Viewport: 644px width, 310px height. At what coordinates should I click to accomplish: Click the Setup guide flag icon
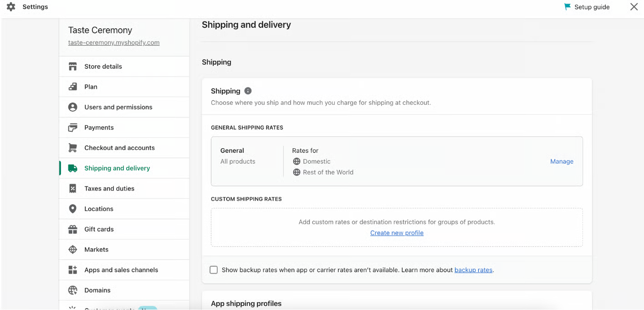point(567,7)
